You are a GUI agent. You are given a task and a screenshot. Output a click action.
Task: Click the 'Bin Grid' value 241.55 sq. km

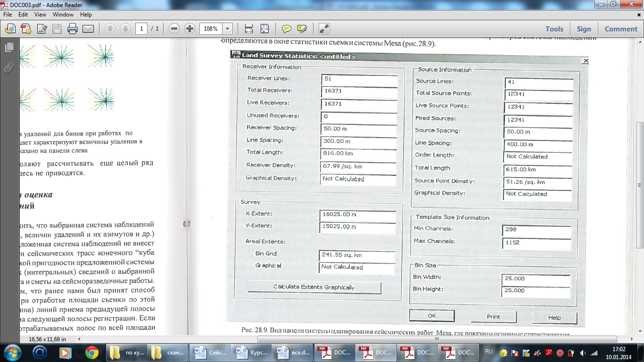point(357,255)
